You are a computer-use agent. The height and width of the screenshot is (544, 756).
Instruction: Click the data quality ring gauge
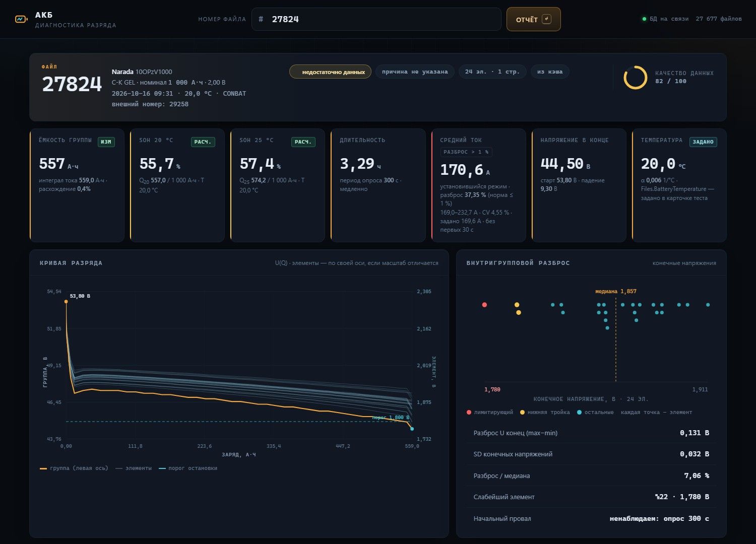(x=635, y=78)
